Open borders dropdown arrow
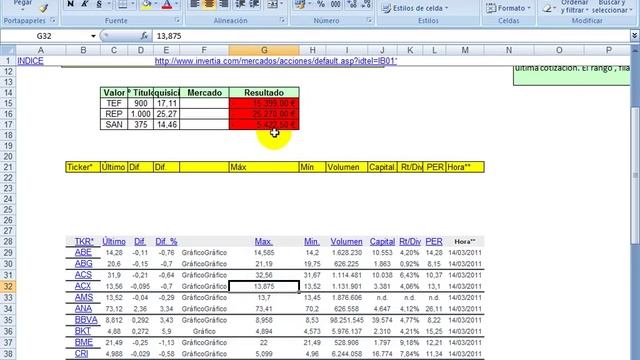 coord(132,4)
